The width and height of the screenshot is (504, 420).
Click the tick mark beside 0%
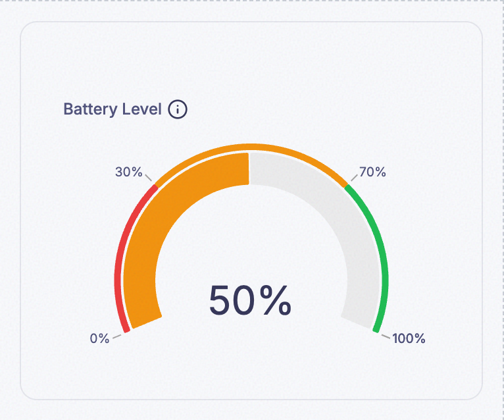[117, 336]
